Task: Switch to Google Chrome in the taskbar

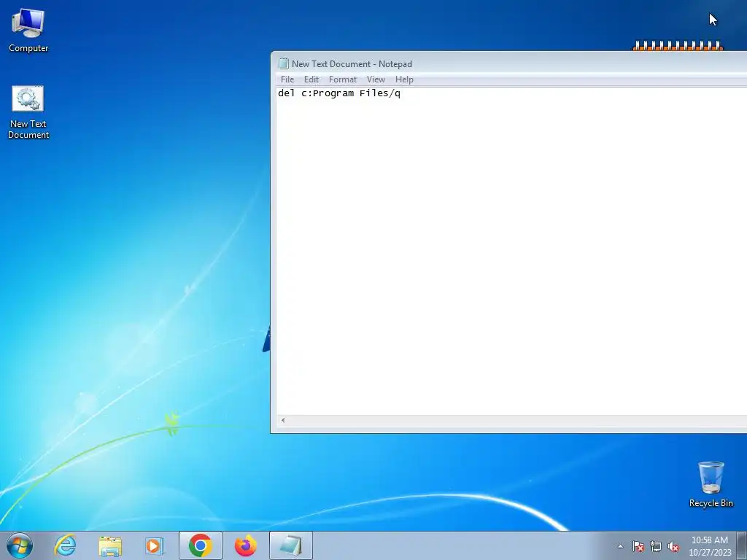Action: click(x=200, y=545)
